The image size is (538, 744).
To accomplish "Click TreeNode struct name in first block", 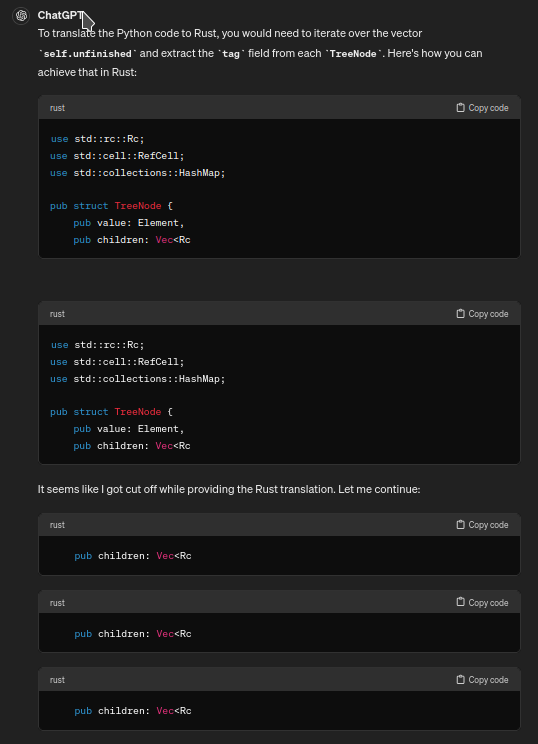I will tap(138, 205).
